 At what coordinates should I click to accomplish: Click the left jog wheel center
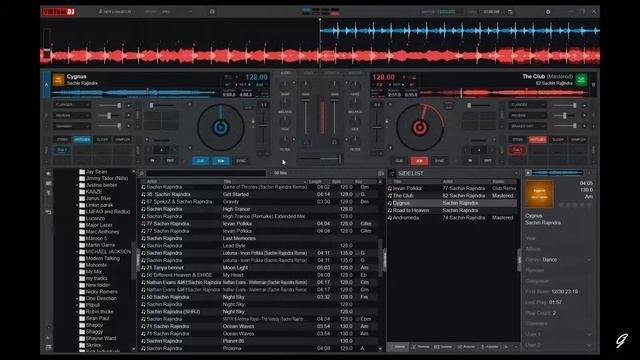coord(221,127)
